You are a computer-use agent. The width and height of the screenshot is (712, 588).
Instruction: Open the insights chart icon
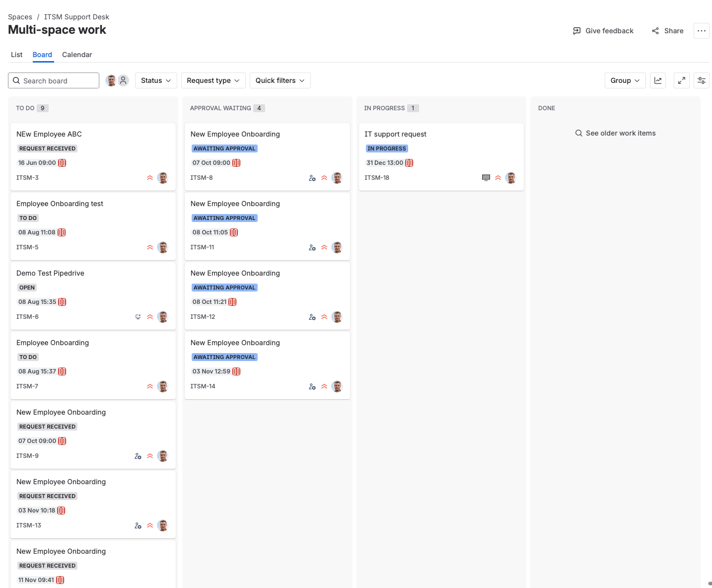click(658, 80)
